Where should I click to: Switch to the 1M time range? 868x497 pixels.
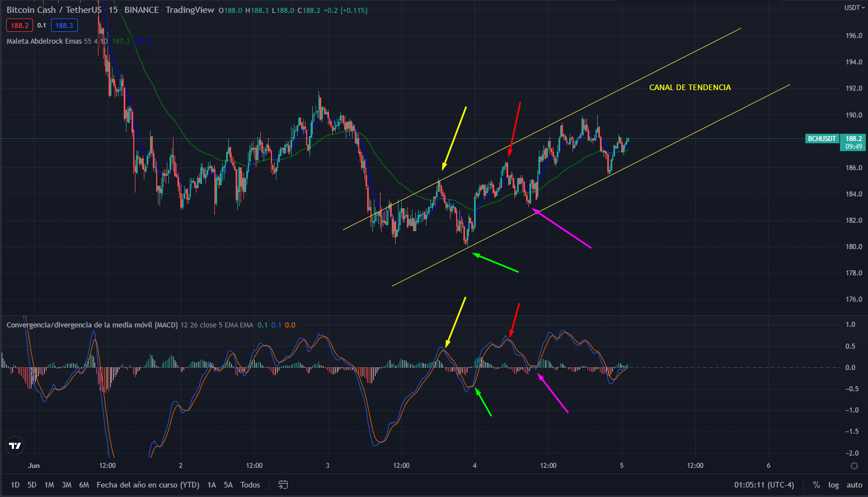(x=49, y=485)
